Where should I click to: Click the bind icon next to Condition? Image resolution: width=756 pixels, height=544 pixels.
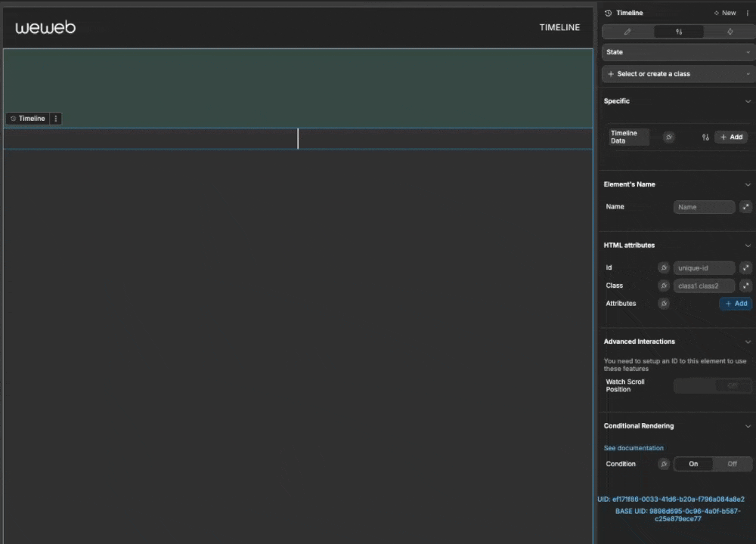[664, 464]
